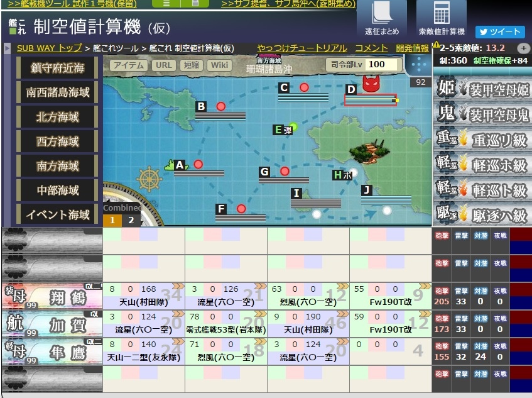Open 翔鶴's 流星(六〇一空) equipment slot

226,296
